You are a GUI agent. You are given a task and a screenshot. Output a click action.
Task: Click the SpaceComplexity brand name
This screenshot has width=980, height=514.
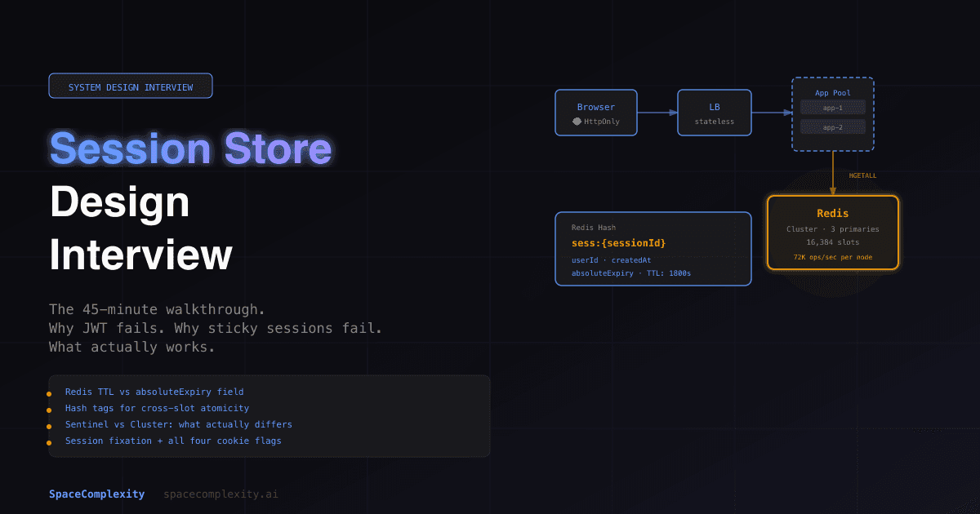tap(96, 494)
